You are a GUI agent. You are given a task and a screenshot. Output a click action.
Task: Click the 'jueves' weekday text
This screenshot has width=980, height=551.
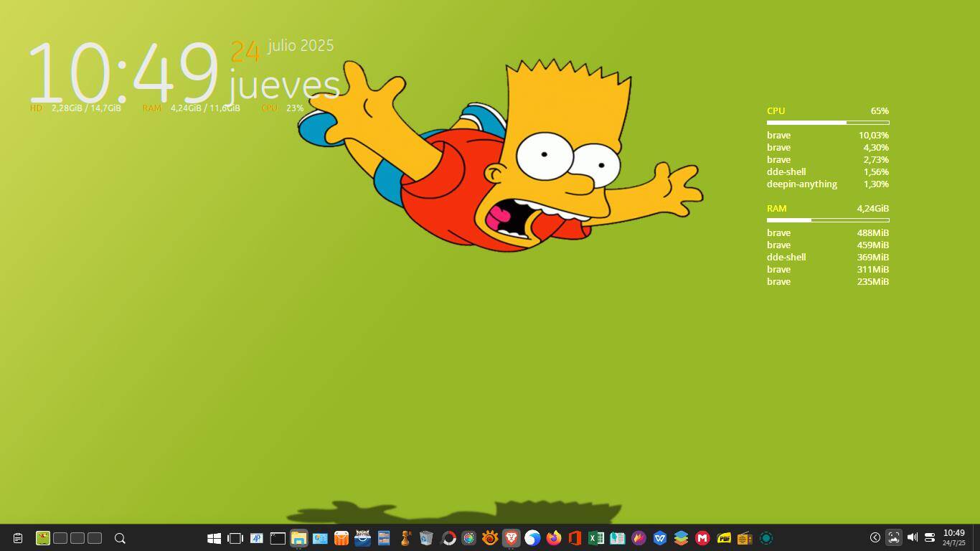284,86
